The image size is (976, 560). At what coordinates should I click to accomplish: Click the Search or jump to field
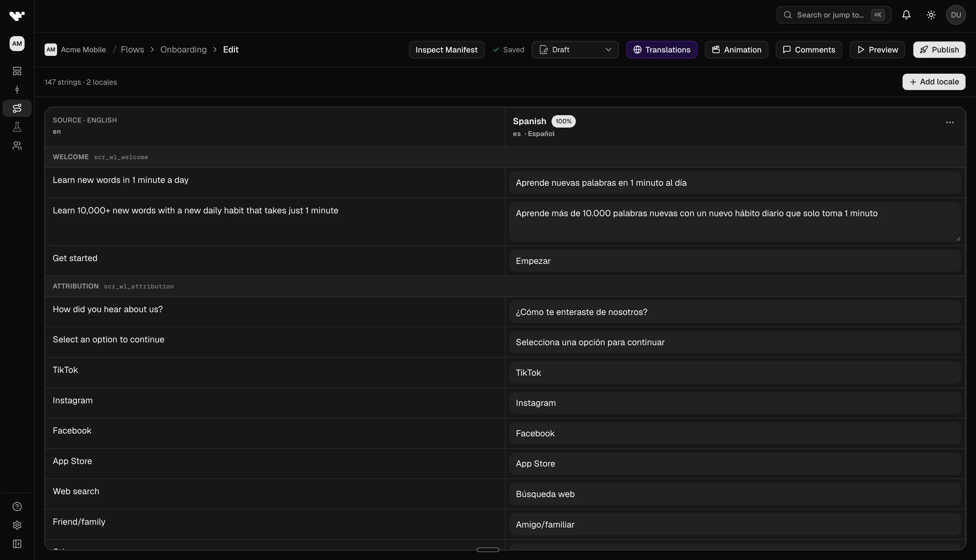834,15
